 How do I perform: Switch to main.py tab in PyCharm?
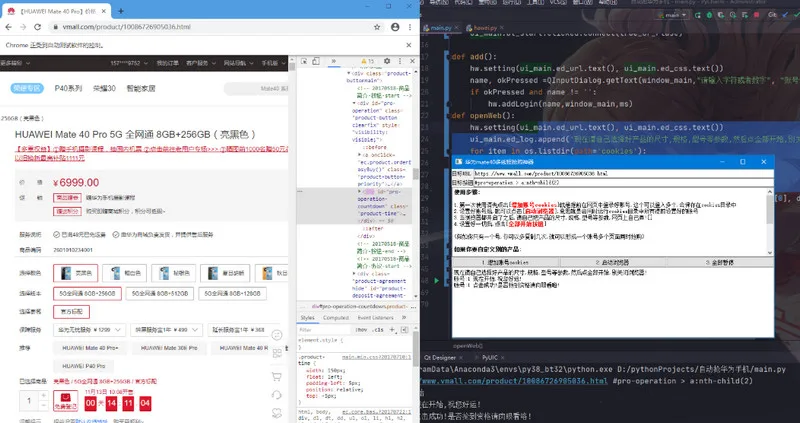point(441,28)
